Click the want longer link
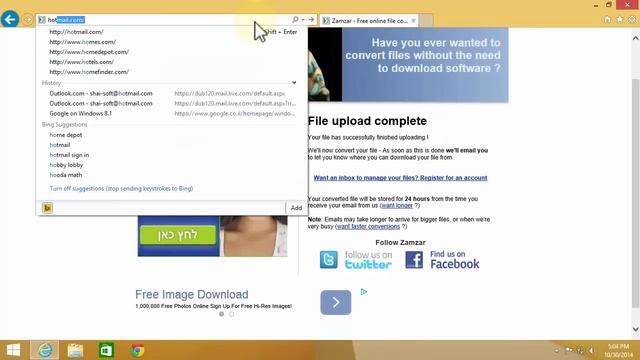This screenshot has width=640, height=360. coord(397,206)
